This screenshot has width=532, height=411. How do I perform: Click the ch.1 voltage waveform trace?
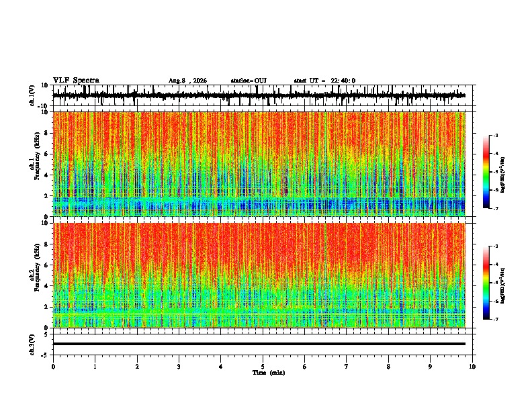(259, 95)
